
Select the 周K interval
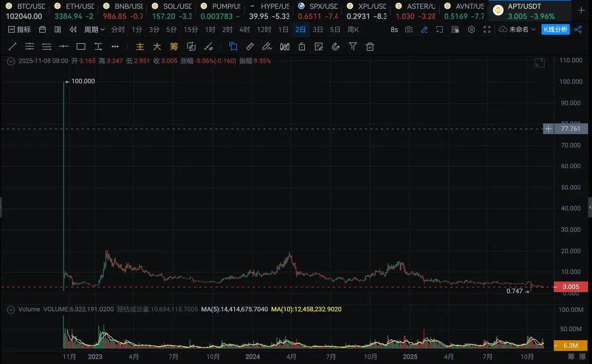353,30
